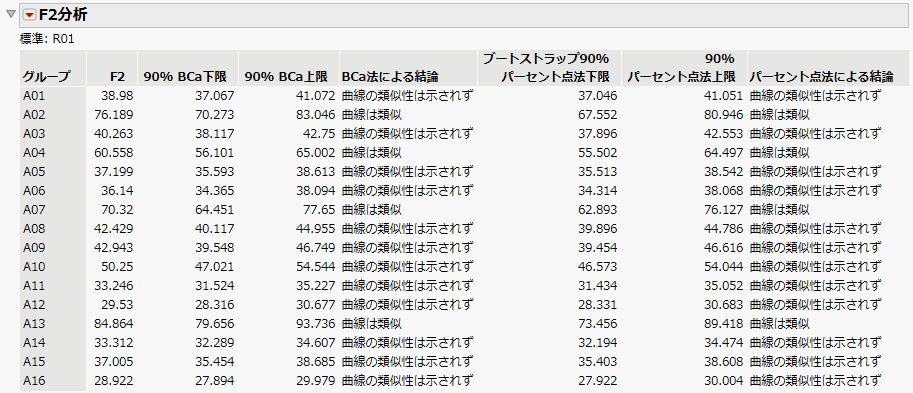Click A07 percentile conclusion 曲線は類似

tap(780, 210)
